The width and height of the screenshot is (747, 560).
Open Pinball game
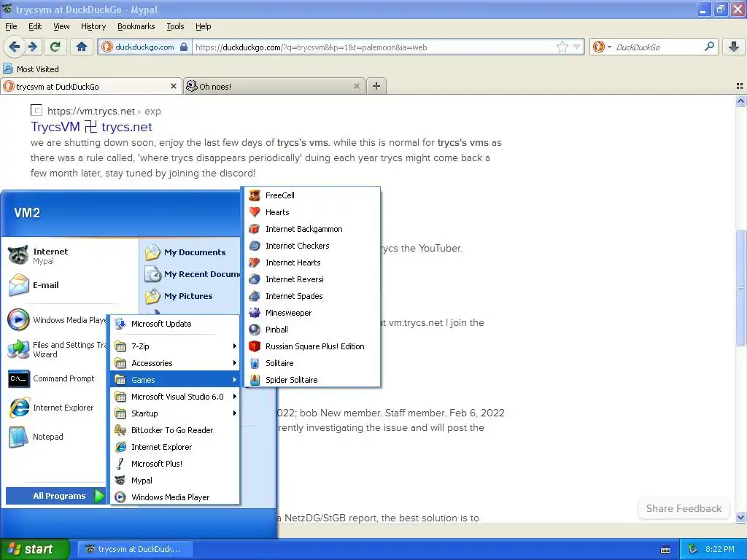point(312,330)
